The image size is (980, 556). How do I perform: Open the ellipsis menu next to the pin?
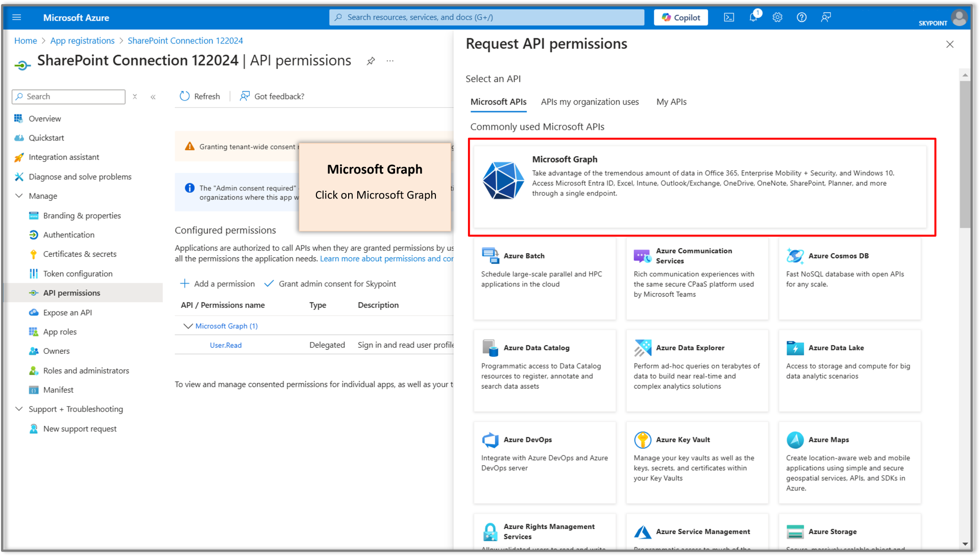[x=390, y=61]
